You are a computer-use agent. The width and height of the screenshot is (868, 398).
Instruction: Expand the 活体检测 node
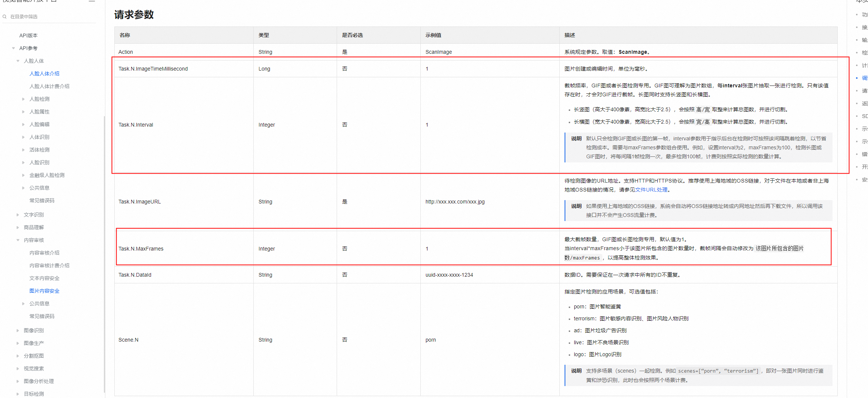point(23,150)
